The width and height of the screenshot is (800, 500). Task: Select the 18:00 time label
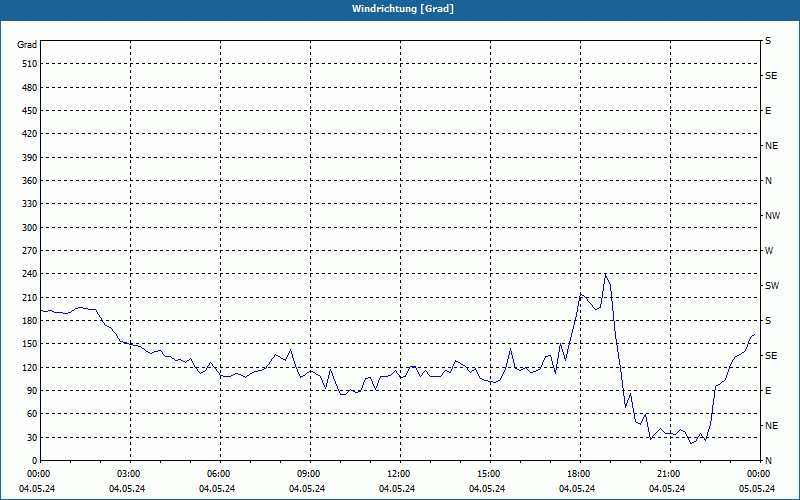pos(580,474)
